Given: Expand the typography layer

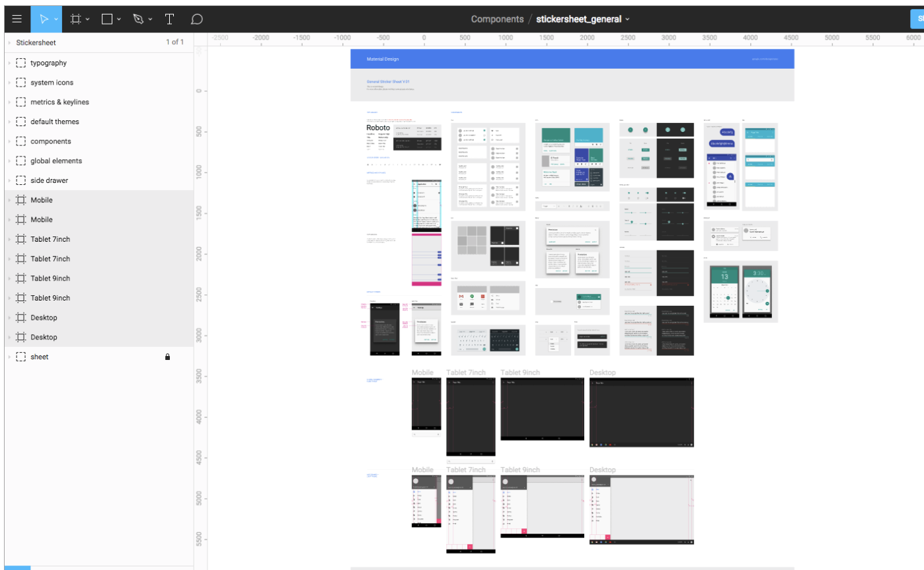Looking at the screenshot, I should point(9,63).
